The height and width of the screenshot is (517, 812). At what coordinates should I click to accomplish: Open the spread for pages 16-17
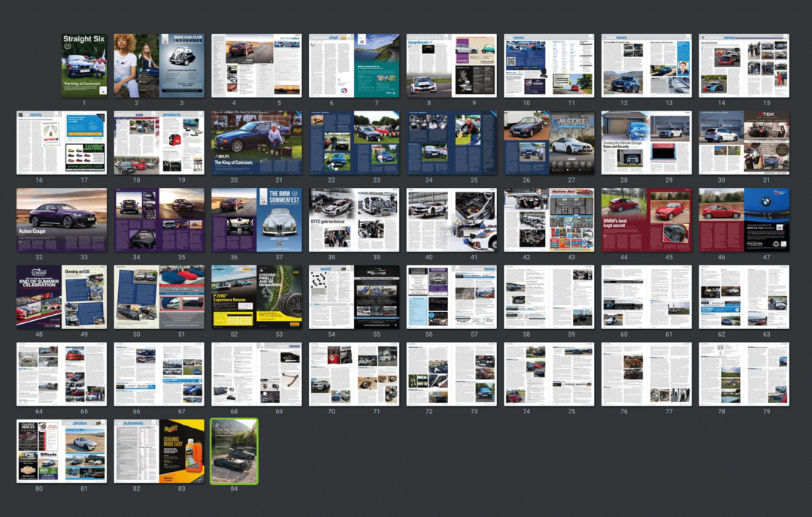(x=62, y=143)
